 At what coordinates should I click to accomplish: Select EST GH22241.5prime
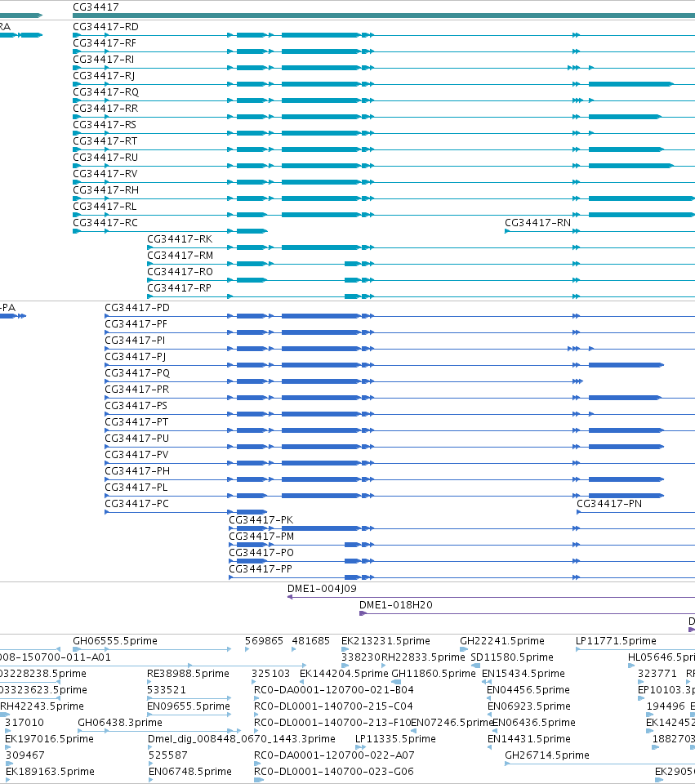click(x=502, y=641)
